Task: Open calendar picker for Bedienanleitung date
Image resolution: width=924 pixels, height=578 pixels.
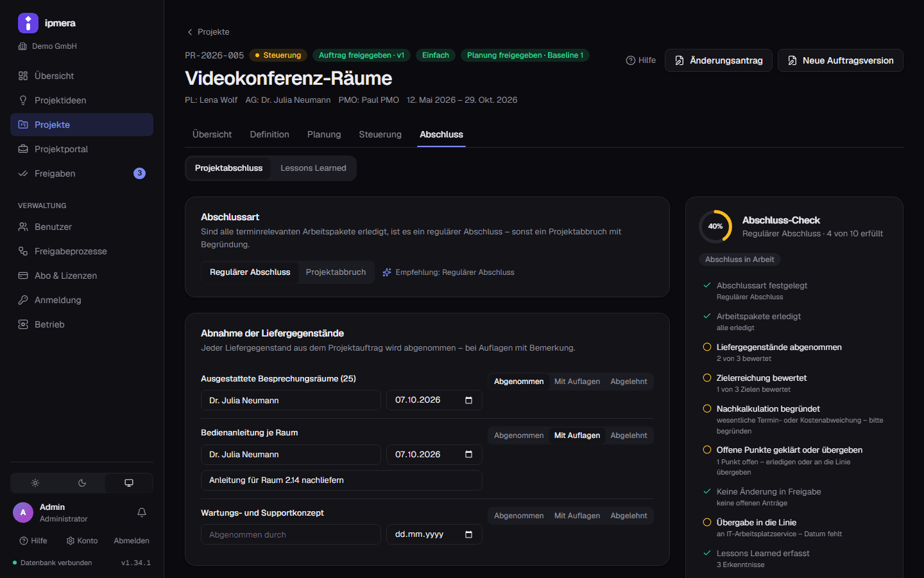Action: pyautogui.click(x=468, y=454)
